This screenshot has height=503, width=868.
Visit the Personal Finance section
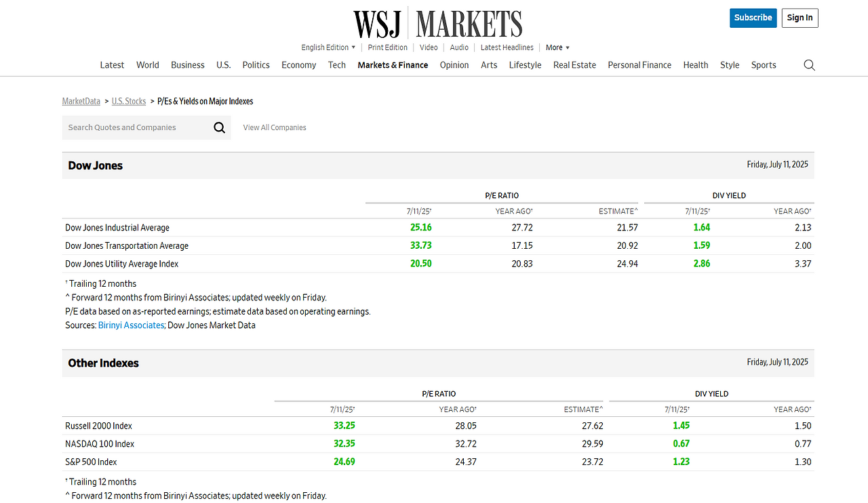(x=639, y=65)
